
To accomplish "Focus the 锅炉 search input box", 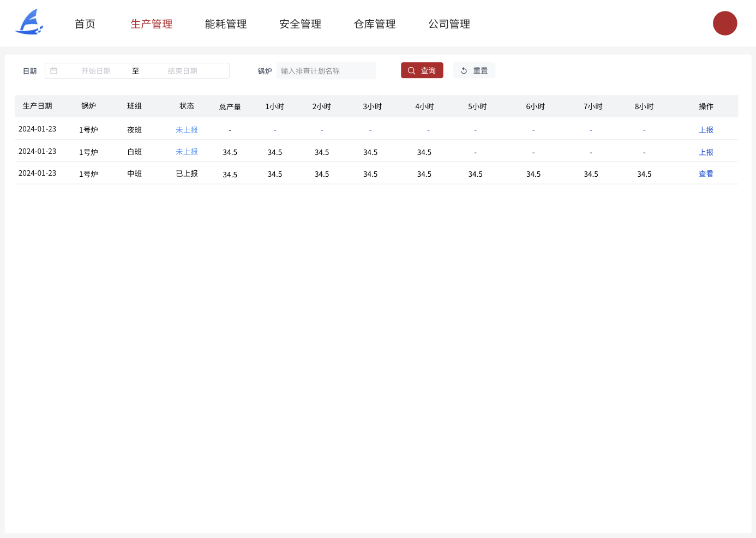I will pyautogui.click(x=326, y=71).
